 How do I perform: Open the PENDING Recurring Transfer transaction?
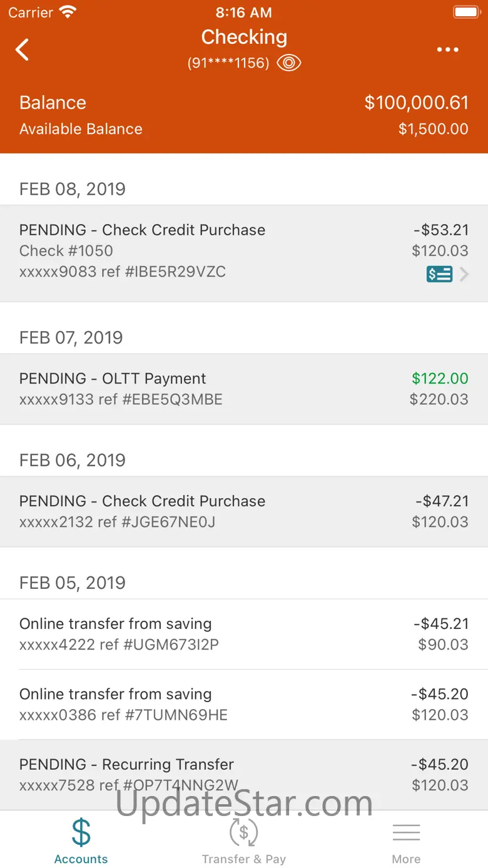click(x=244, y=774)
